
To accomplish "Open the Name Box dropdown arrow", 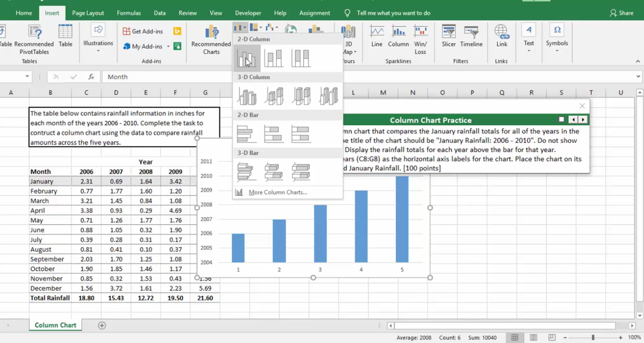I will tap(27, 76).
